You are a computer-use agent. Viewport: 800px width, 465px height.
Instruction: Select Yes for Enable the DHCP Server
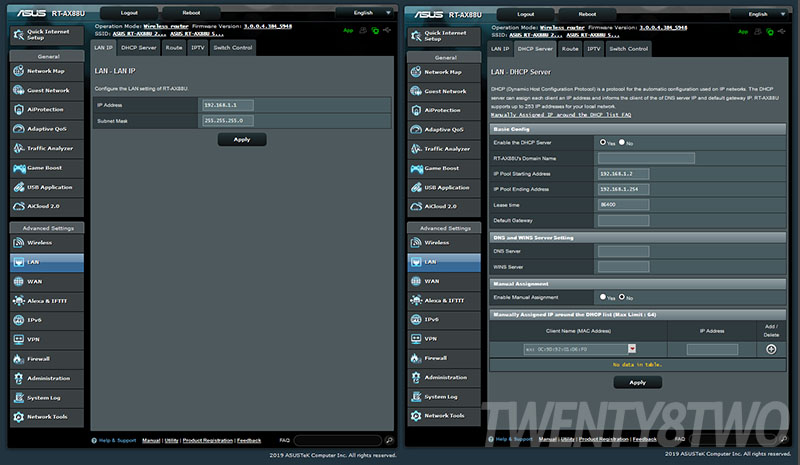pyautogui.click(x=603, y=142)
